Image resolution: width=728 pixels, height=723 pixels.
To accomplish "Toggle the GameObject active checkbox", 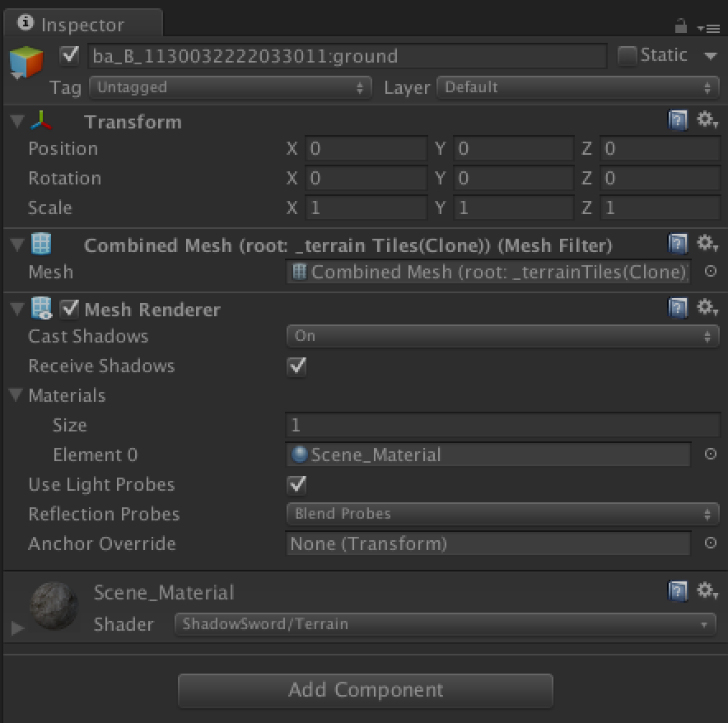I will tap(70, 56).
